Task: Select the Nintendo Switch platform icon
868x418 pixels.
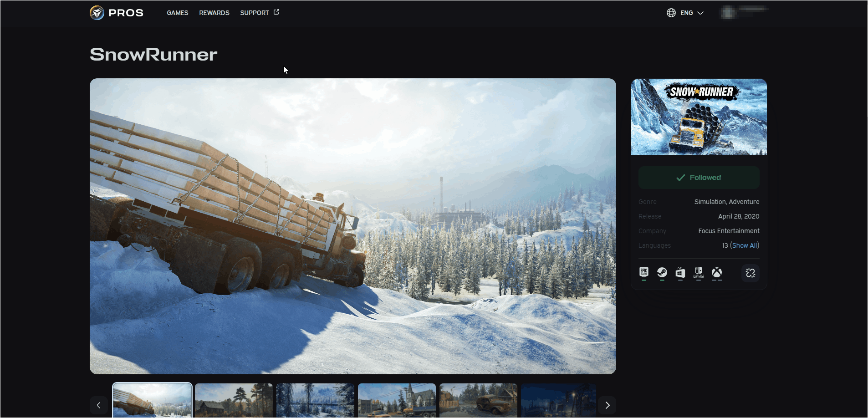Action: (x=699, y=272)
